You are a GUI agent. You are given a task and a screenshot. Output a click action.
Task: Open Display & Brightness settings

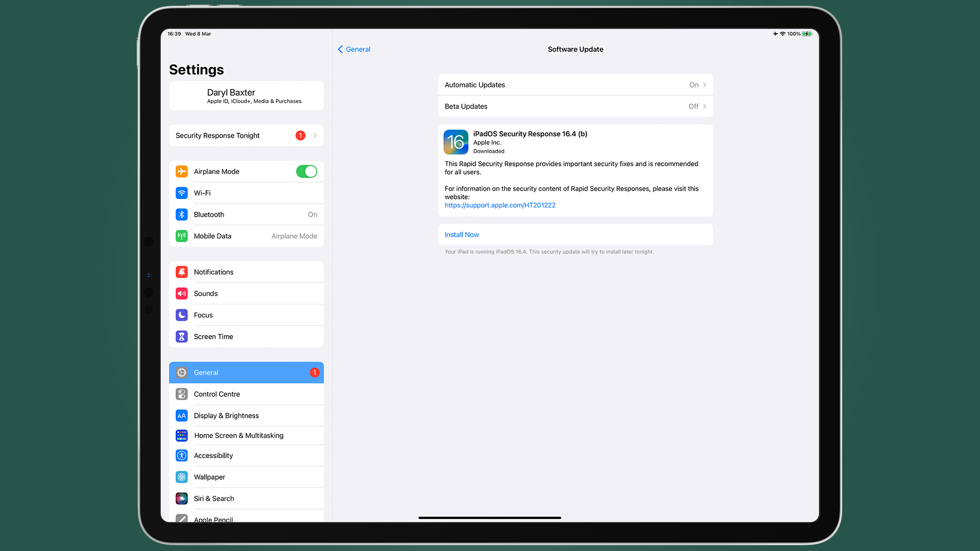point(246,415)
